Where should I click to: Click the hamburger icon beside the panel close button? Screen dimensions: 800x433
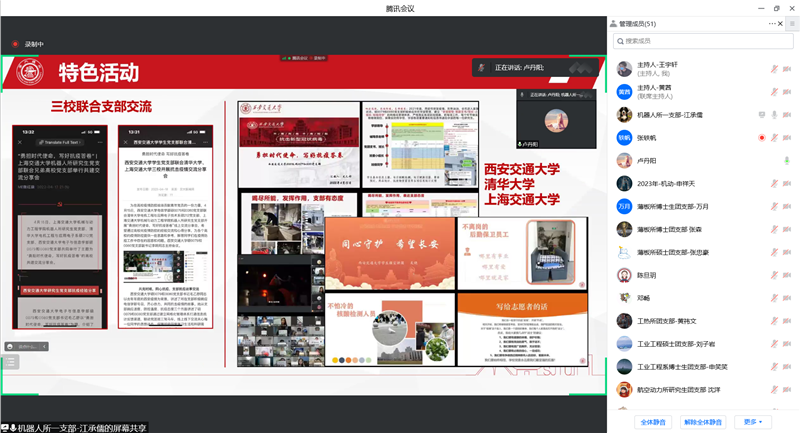click(x=792, y=23)
